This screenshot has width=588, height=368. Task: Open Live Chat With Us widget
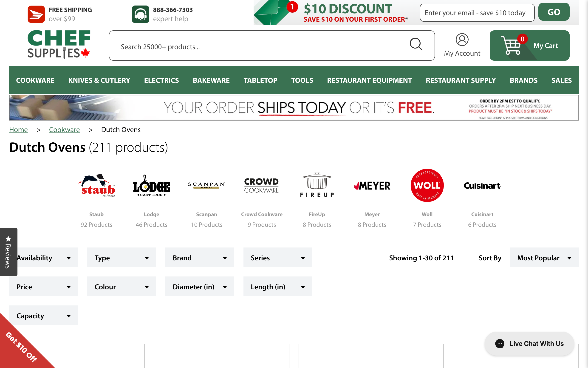(x=529, y=344)
